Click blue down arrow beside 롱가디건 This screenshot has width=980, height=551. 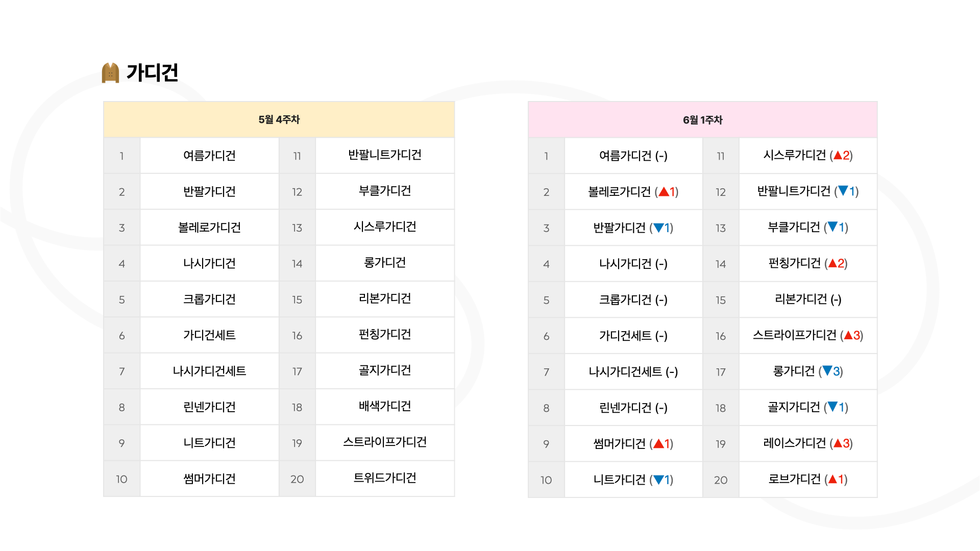(x=827, y=371)
